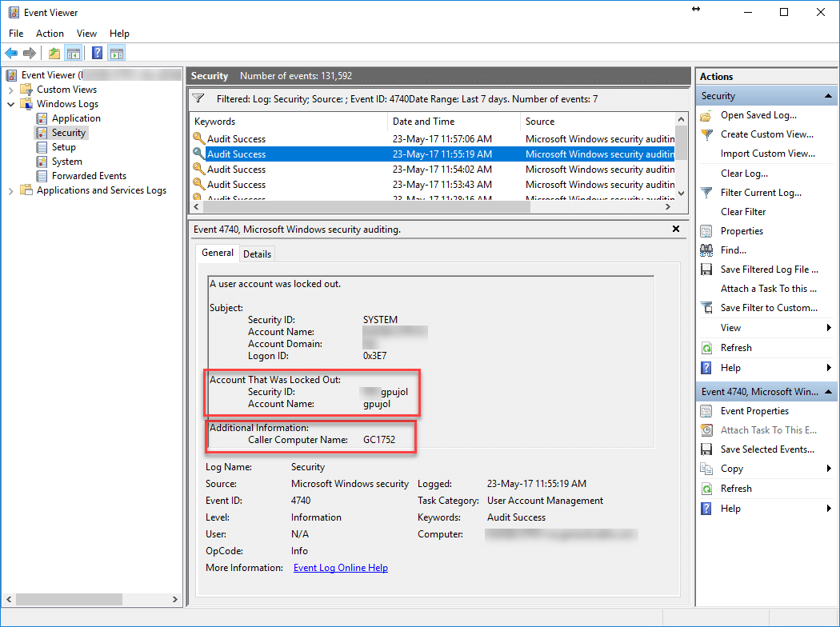Click the Show/Hide Console Tree toolbar icon
Image resolution: width=840 pixels, height=627 pixels.
(74, 54)
